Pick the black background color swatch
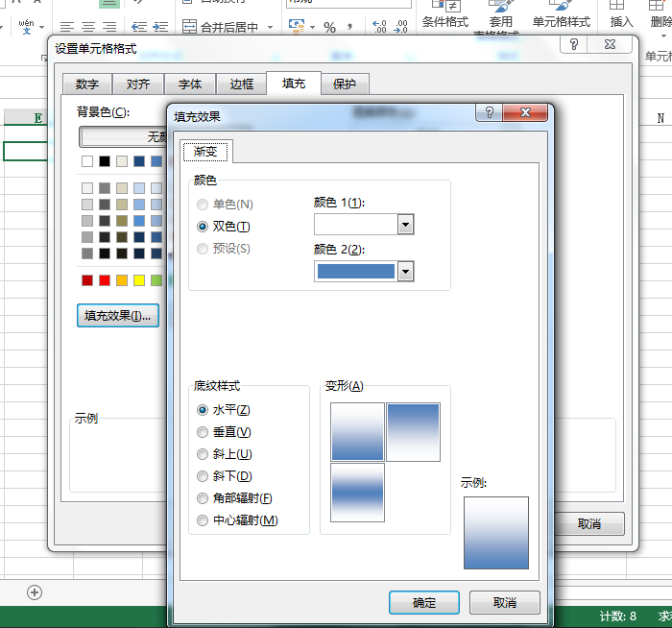 pos(105,161)
